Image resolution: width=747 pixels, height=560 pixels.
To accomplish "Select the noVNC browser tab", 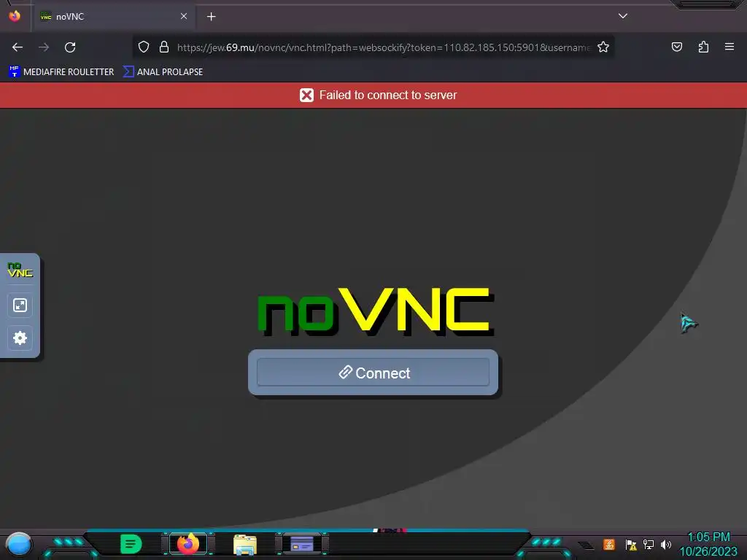I will [x=113, y=17].
